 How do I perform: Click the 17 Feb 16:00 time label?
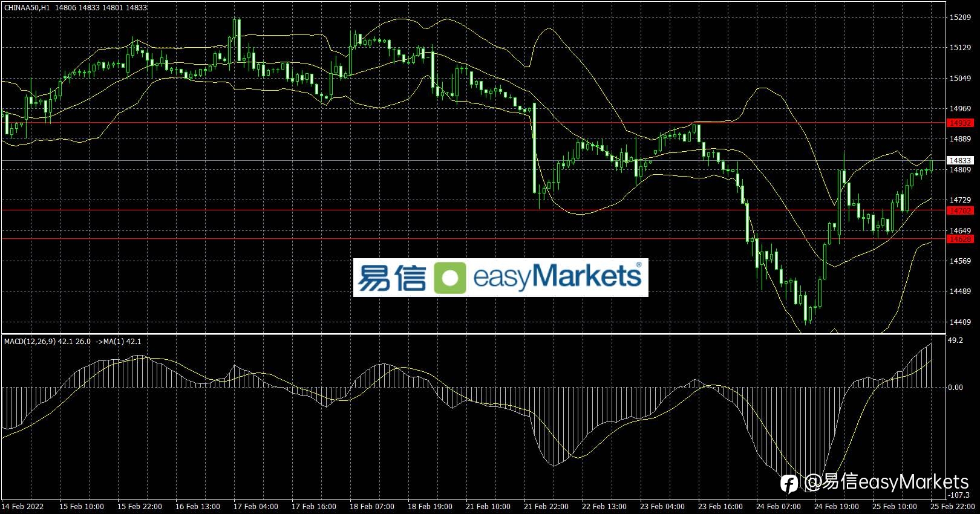(314, 507)
